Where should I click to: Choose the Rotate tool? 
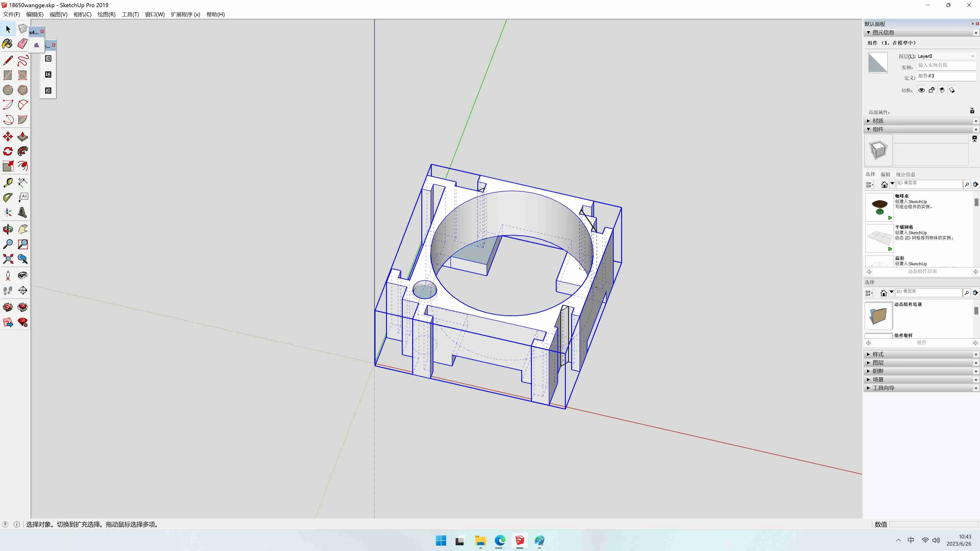(8, 151)
